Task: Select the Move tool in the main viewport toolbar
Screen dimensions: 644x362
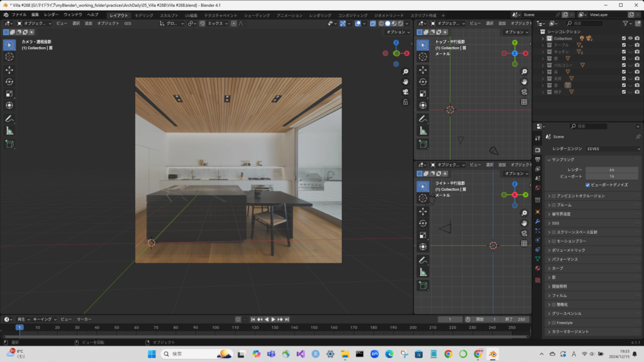Action: point(9,70)
